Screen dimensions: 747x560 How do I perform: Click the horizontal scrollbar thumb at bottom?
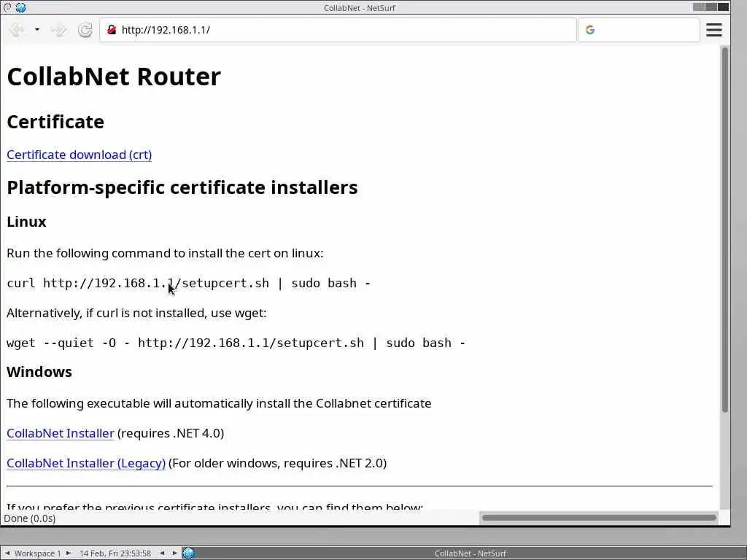pyautogui.click(x=599, y=518)
